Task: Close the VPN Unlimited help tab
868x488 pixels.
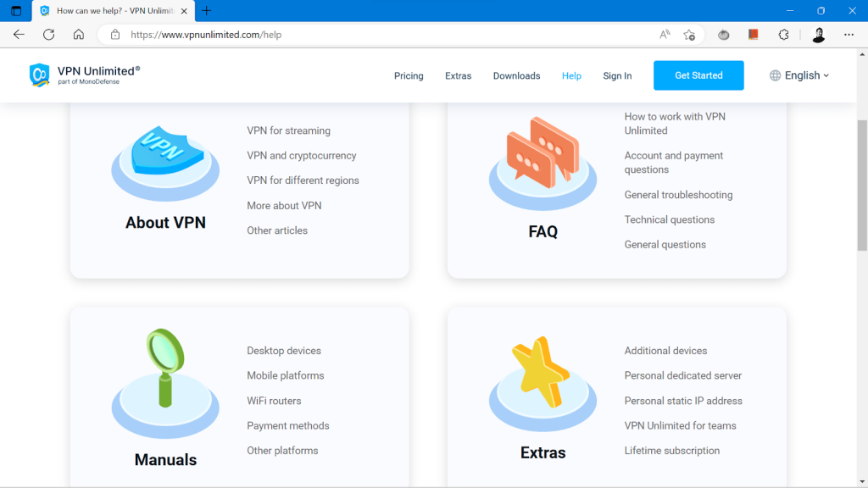Action: click(184, 11)
